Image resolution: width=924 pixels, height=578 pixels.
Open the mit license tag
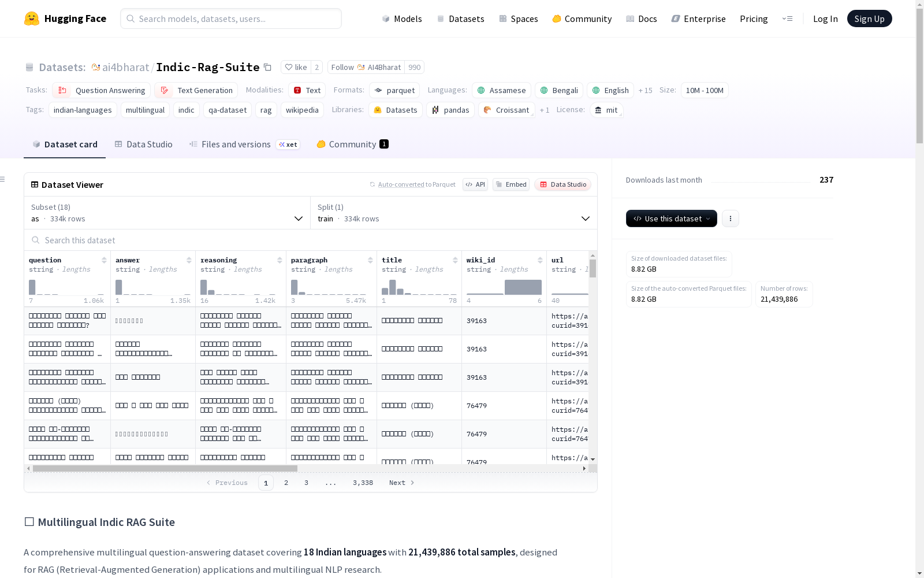606,110
